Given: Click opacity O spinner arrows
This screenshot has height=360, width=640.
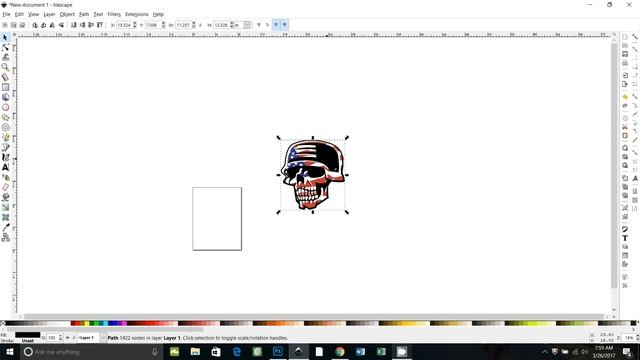Looking at the screenshot, I should 60,338.
